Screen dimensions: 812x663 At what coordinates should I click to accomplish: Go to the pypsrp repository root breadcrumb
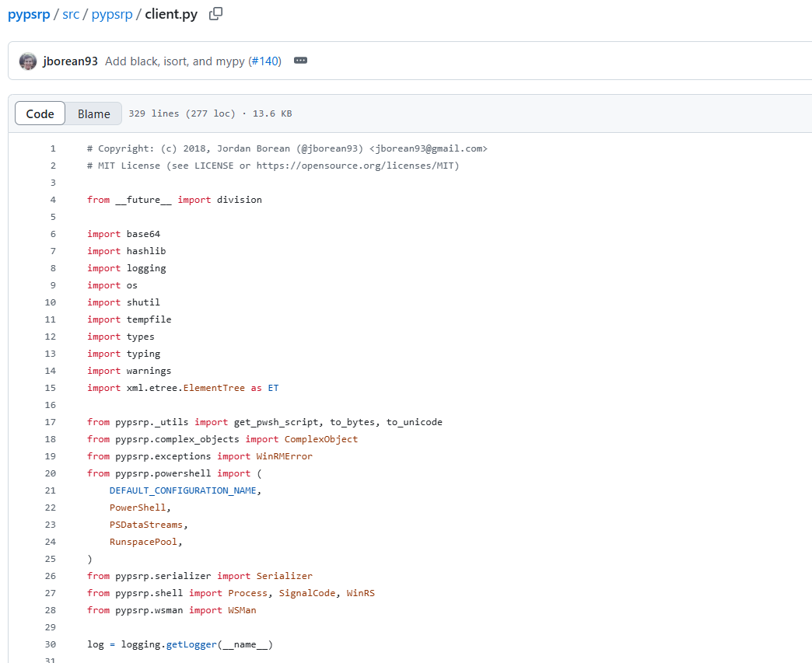coord(29,14)
